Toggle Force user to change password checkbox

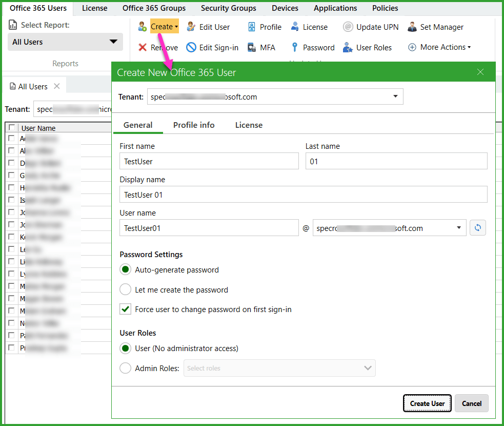pyautogui.click(x=125, y=309)
